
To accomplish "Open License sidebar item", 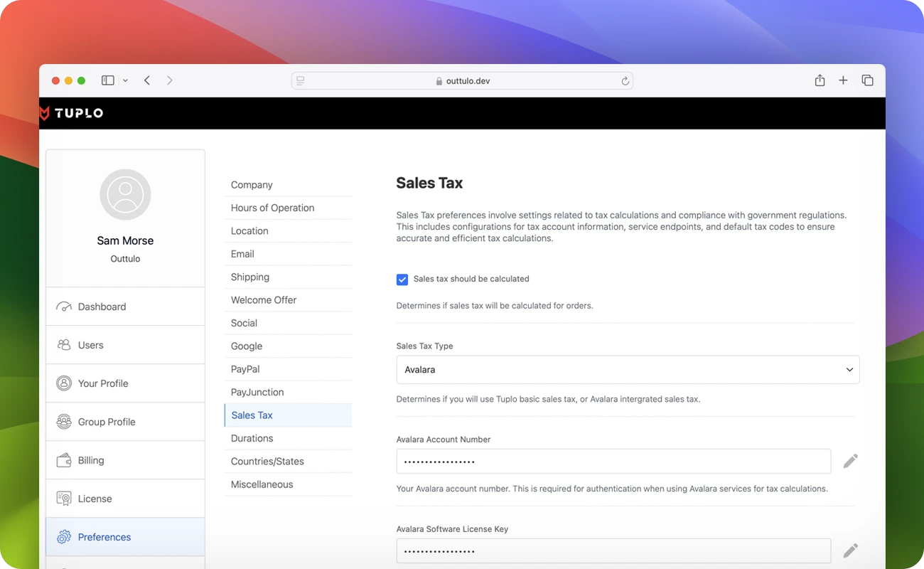I will [x=125, y=499].
